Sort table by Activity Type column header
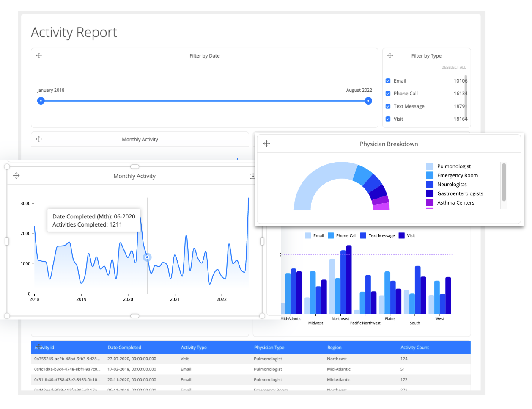This screenshot has width=532, height=409. pyautogui.click(x=194, y=348)
